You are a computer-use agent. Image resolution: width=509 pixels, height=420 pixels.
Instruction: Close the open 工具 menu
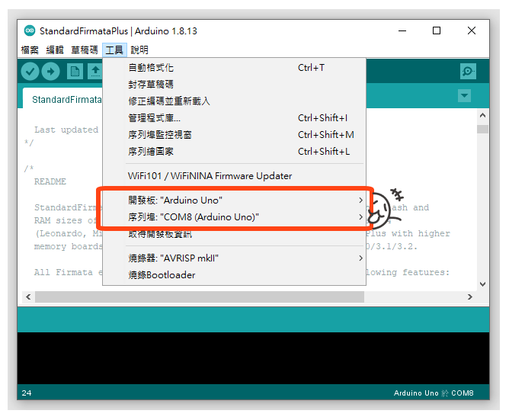coord(114,50)
